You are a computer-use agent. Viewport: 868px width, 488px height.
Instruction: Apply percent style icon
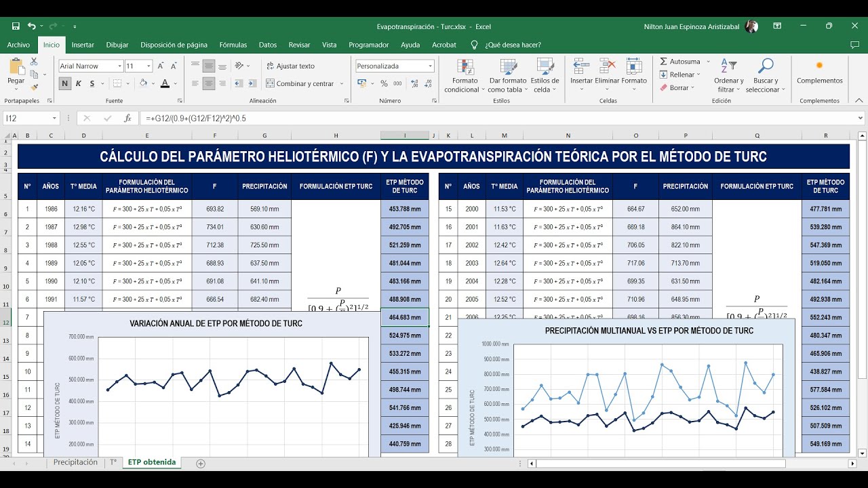384,83
